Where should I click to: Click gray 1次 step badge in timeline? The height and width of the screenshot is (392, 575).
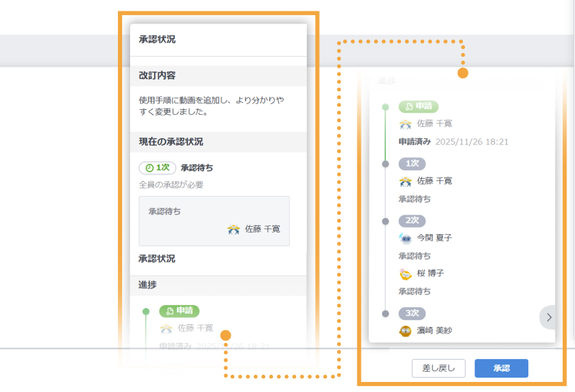412,164
